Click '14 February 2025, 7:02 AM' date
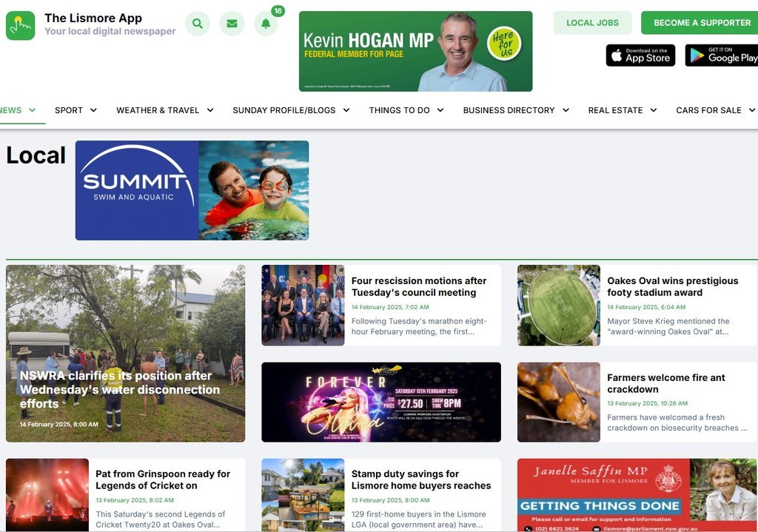 pyautogui.click(x=390, y=307)
